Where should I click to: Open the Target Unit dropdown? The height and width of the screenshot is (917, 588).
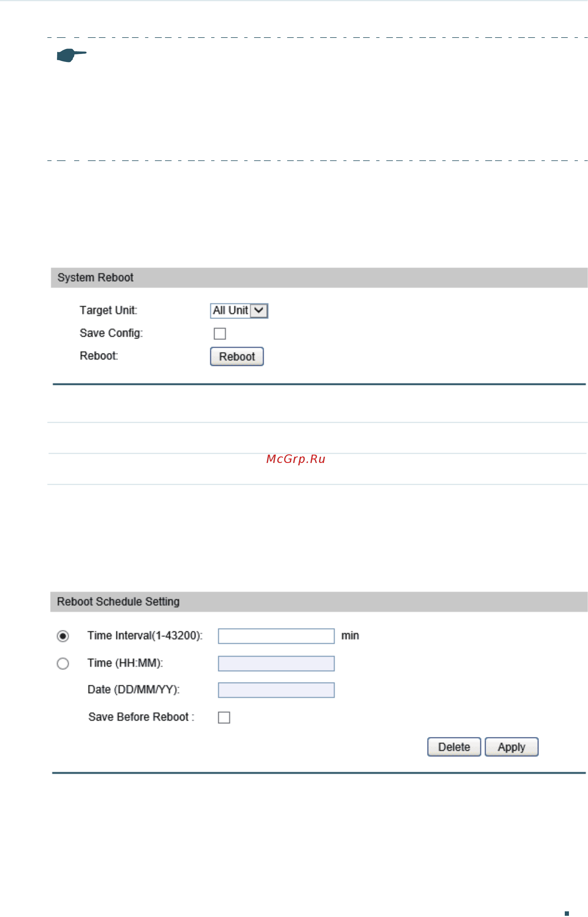[x=239, y=311]
